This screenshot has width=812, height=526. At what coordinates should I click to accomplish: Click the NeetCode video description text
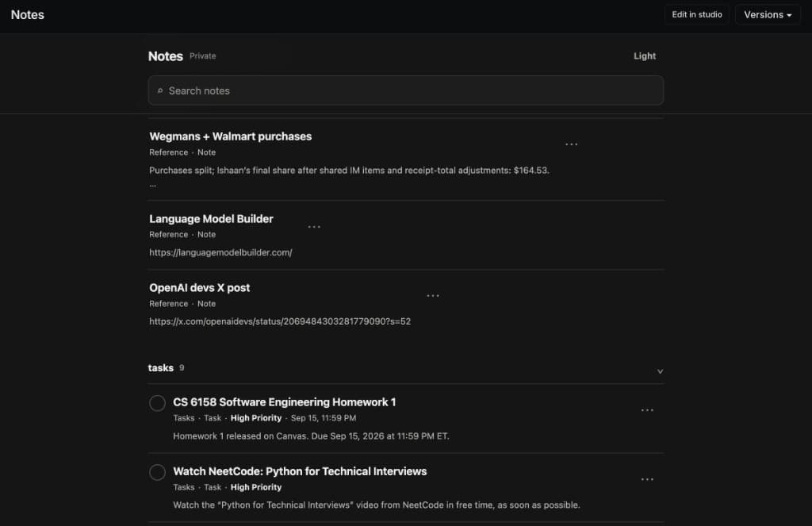(x=377, y=505)
